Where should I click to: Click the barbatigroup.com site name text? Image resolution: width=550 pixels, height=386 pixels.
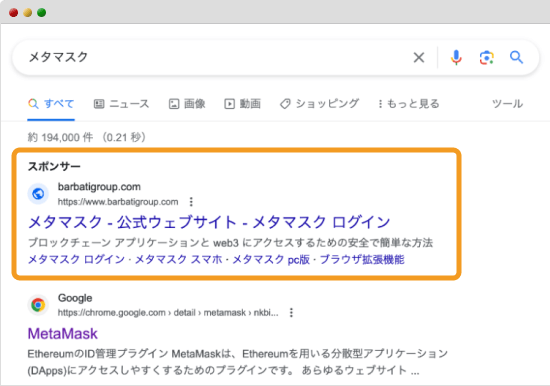click(x=99, y=187)
